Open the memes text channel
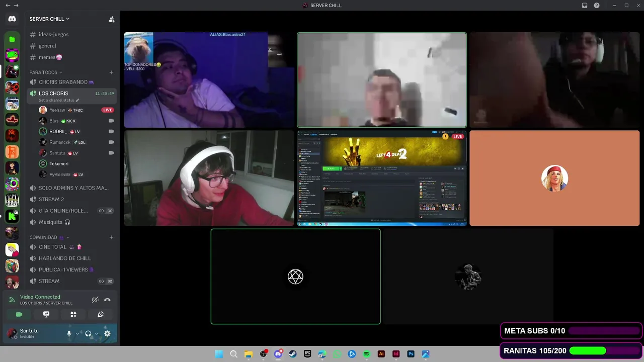Screen dimensions: 644x362 (70, 57)
